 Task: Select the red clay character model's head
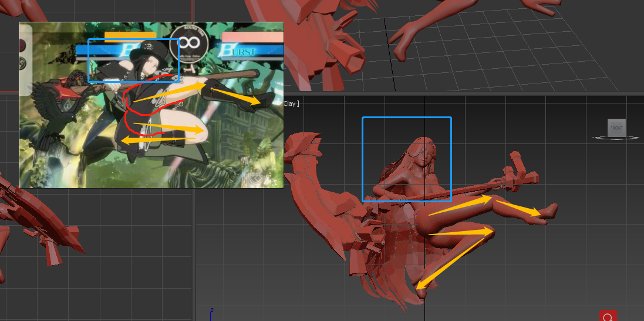pyautogui.click(x=422, y=153)
